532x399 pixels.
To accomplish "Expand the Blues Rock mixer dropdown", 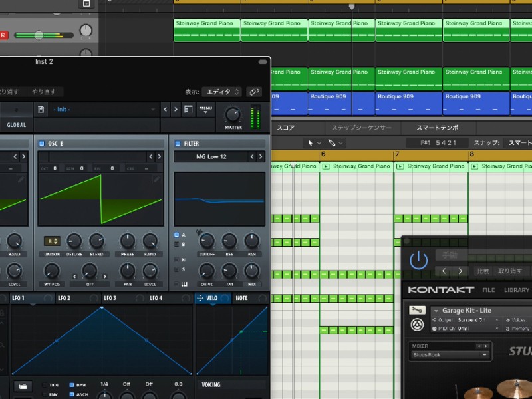I will [x=485, y=355].
